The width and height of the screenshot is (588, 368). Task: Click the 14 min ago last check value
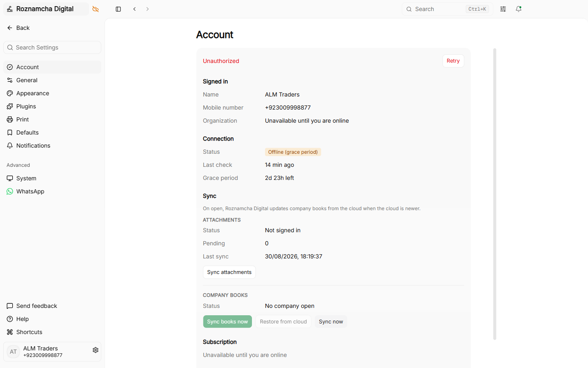279,165
